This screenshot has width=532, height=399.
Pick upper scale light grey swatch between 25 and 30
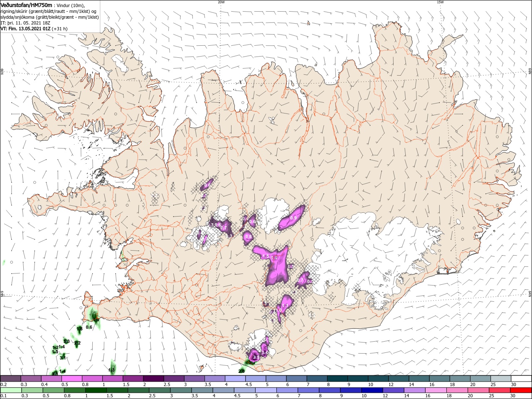coord(501,378)
